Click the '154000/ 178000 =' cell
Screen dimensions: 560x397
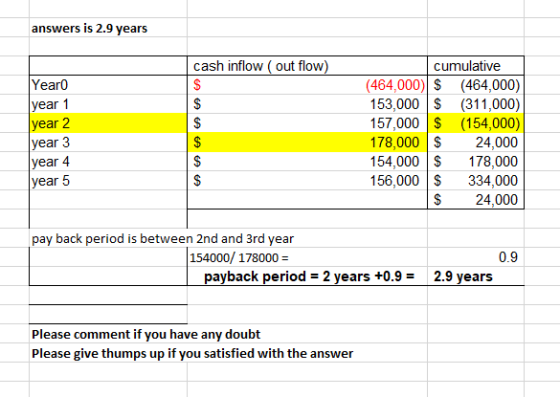click(307, 257)
